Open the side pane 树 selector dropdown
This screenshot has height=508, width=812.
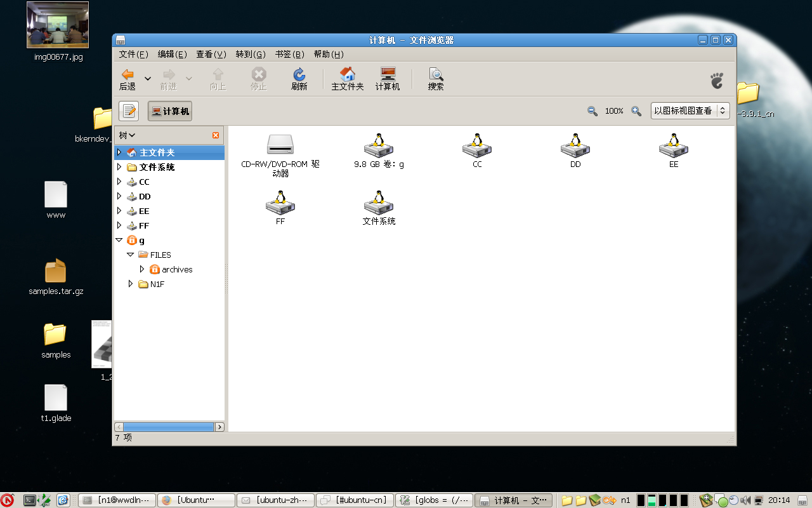128,135
